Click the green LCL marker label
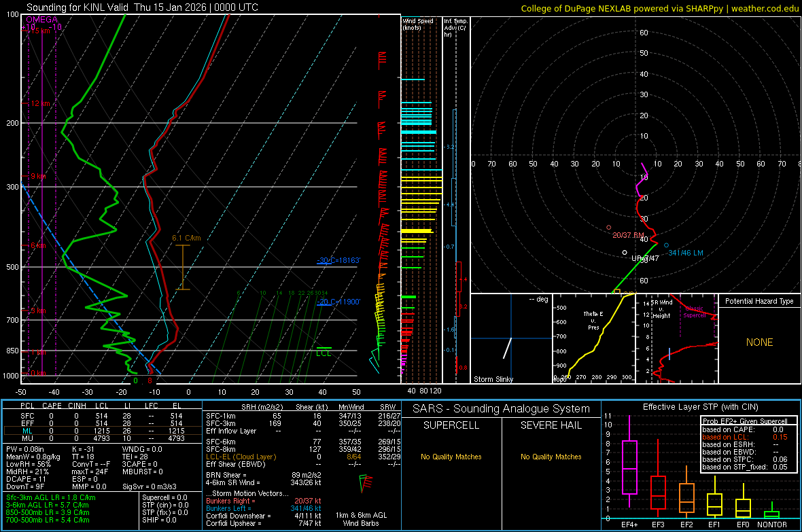The height and width of the screenshot is (532, 802). pyautogui.click(x=324, y=353)
